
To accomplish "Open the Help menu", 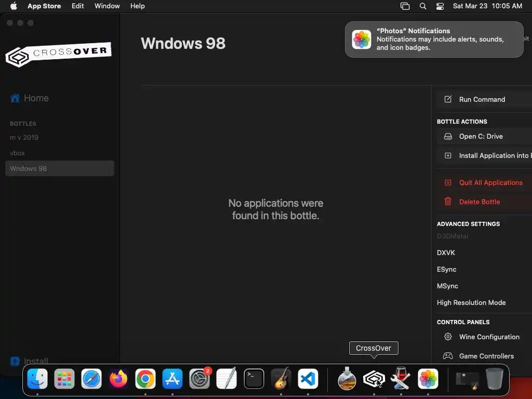I will pyautogui.click(x=137, y=6).
